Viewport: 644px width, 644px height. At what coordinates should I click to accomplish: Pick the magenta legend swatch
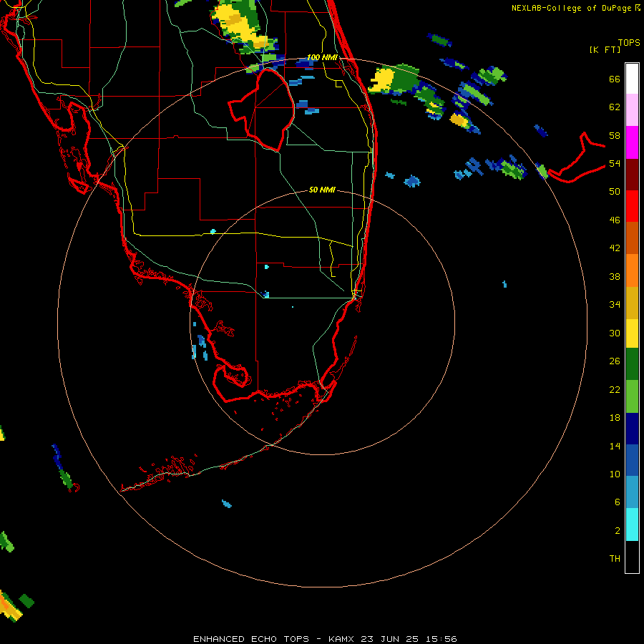tap(632, 142)
